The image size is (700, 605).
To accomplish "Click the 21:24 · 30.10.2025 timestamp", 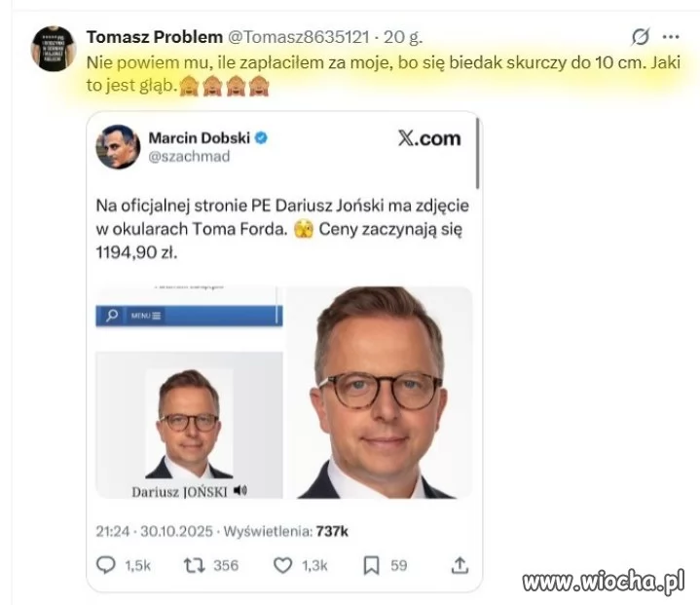I will 154,531.
